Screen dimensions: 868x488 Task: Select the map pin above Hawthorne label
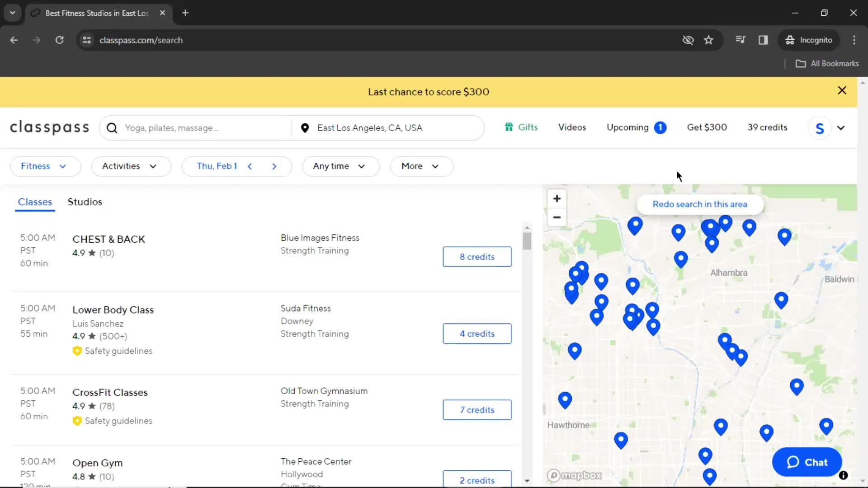[565, 400]
